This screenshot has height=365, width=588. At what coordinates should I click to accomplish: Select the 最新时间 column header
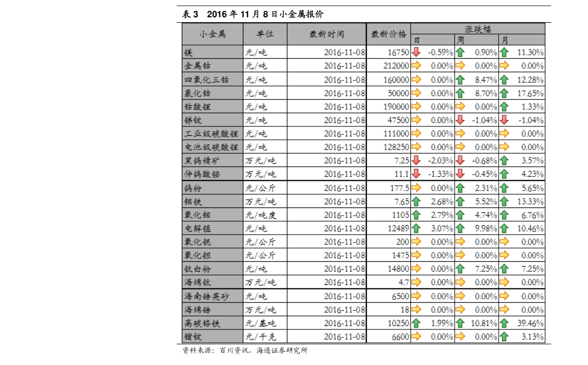tap(326, 34)
